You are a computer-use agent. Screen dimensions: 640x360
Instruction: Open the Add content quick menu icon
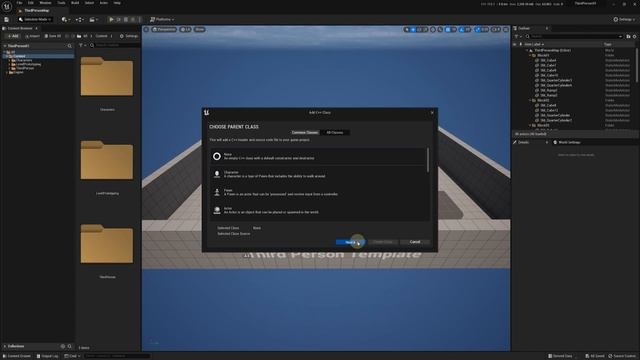(65, 20)
